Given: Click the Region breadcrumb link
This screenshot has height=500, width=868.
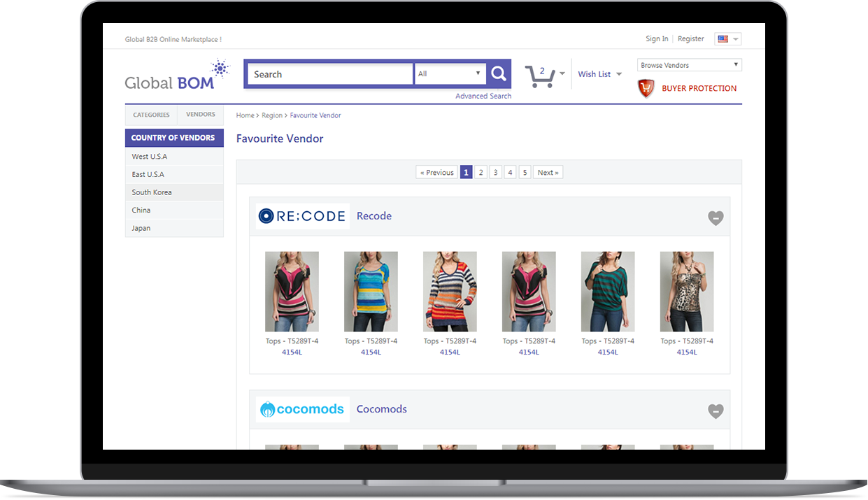Looking at the screenshot, I should 272,115.
